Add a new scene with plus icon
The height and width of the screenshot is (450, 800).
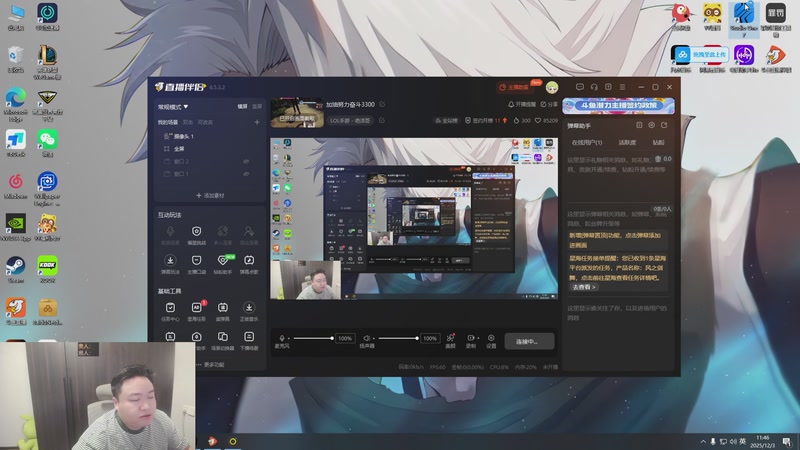(x=257, y=122)
